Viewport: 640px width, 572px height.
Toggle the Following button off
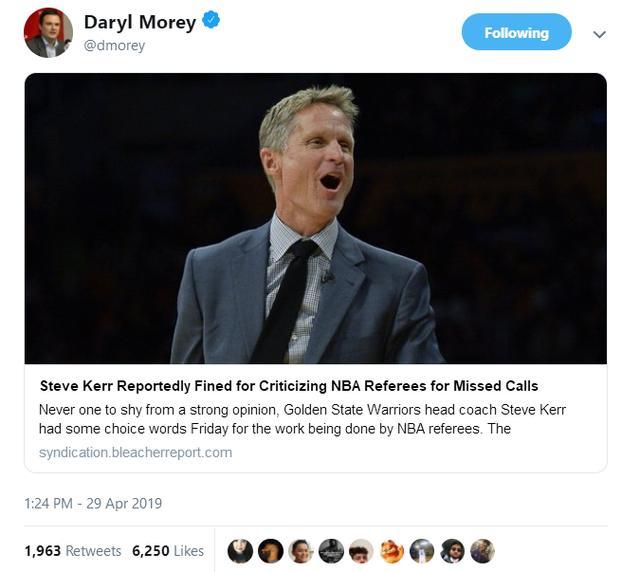coord(516,32)
